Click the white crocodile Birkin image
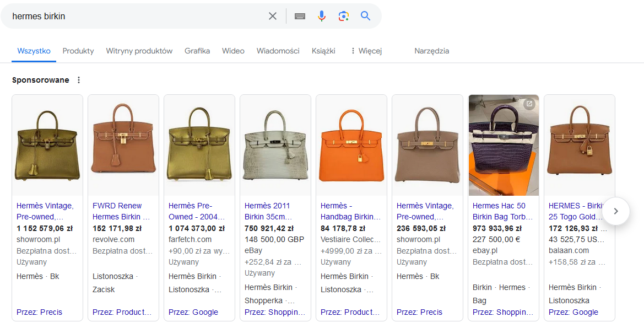This screenshot has width=644, height=333. (x=275, y=145)
